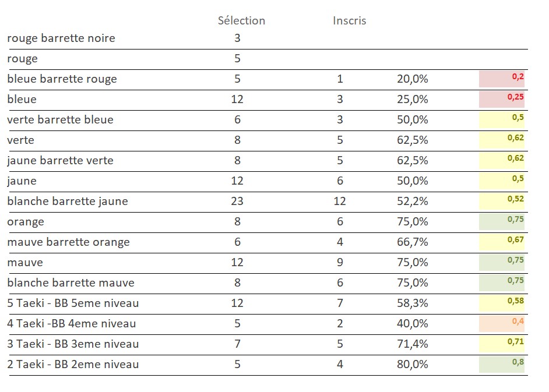This screenshot has width=549, height=392.
Task: Click the red-shaded 0,25 cell
Action: [x=502, y=99]
